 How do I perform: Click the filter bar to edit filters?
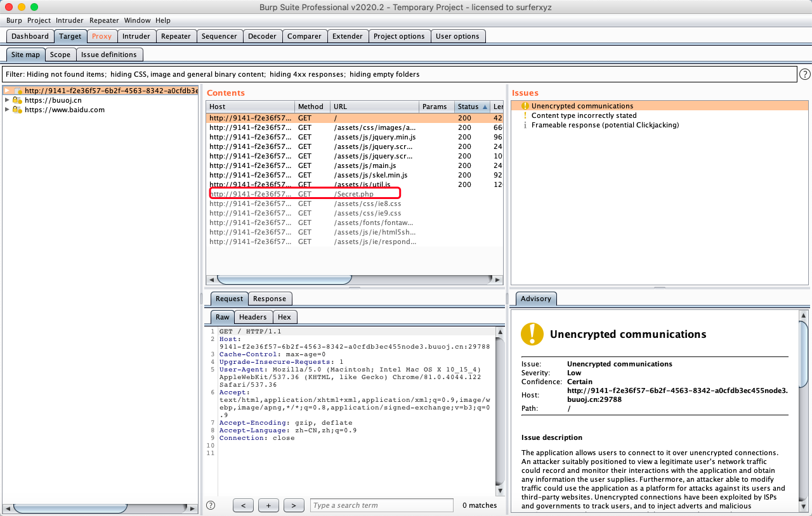click(398, 74)
